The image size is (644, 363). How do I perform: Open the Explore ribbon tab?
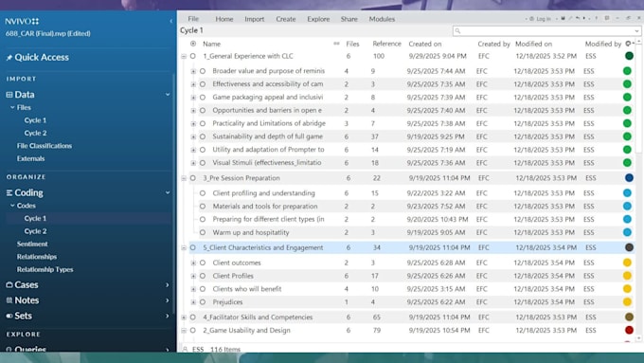(318, 19)
